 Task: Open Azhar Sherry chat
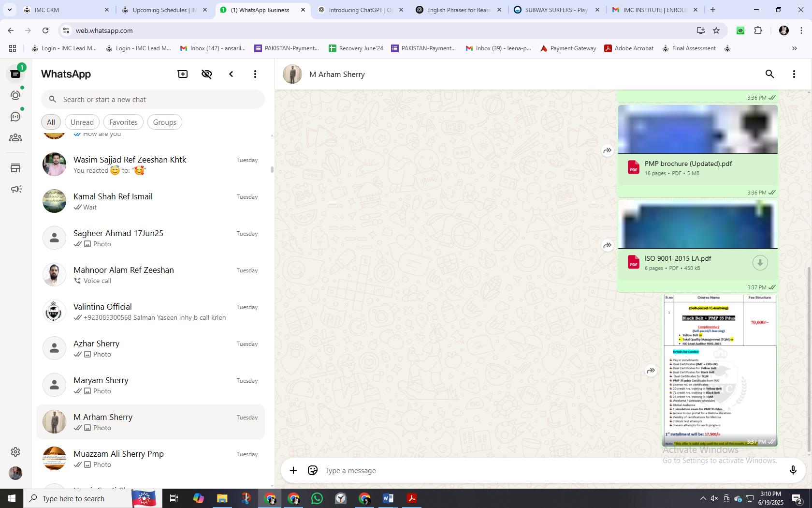[x=151, y=348]
